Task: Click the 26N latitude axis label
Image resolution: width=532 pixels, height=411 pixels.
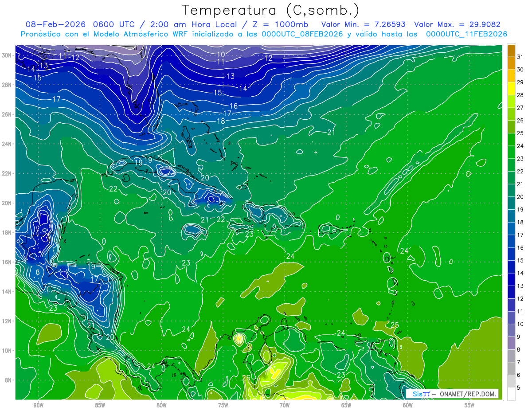Action: click(x=7, y=114)
